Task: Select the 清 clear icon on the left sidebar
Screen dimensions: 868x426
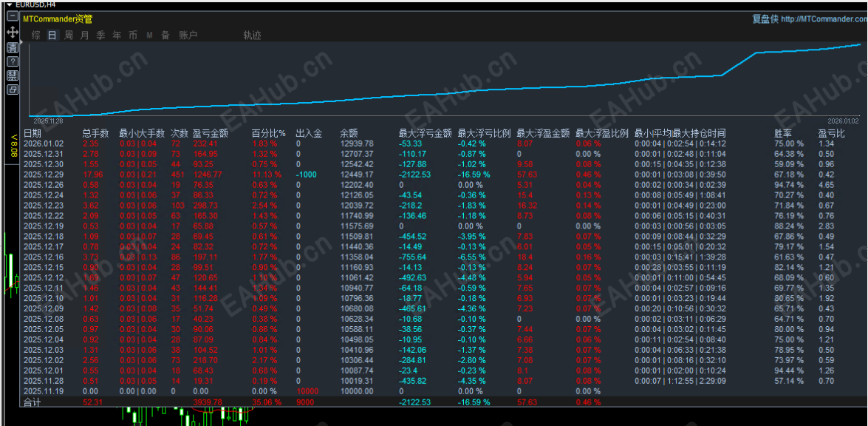Action: pos(11,47)
